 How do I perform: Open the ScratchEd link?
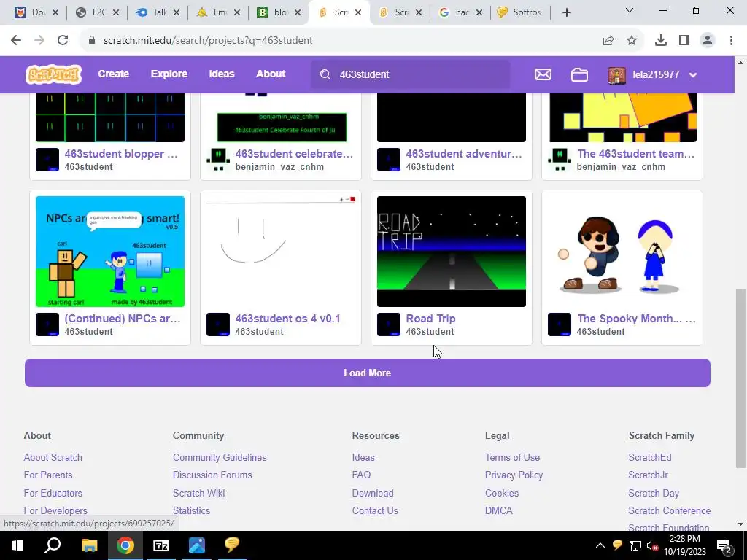(x=650, y=457)
